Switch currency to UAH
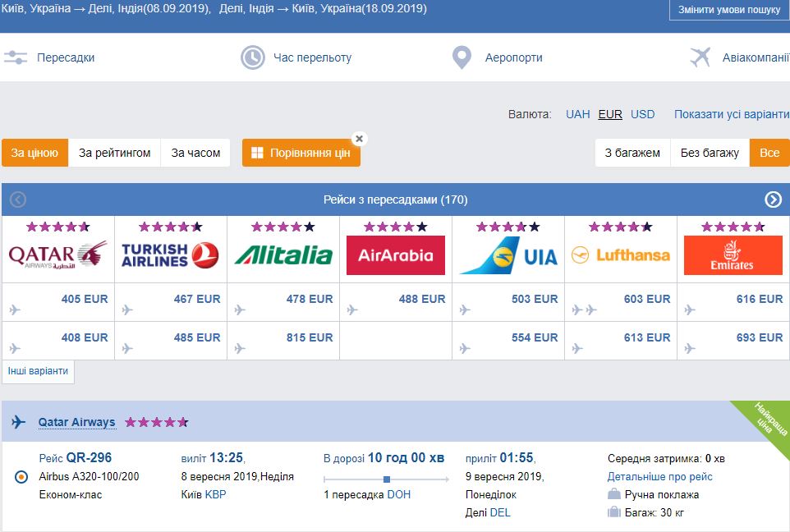The height and width of the screenshot is (532, 790). 577,114
